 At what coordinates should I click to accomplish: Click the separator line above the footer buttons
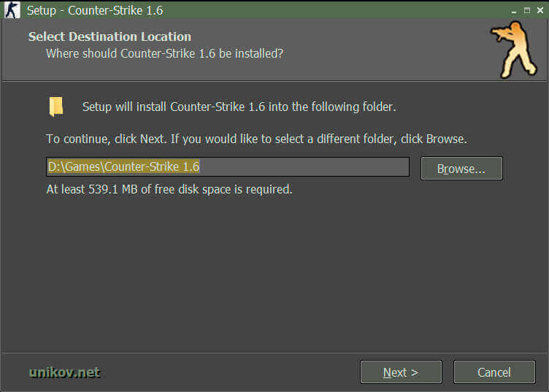tap(274, 352)
